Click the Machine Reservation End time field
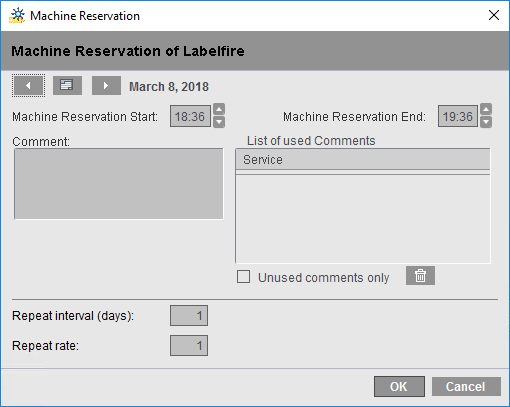Viewport: 510px width, 407px height. pyautogui.click(x=458, y=116)
